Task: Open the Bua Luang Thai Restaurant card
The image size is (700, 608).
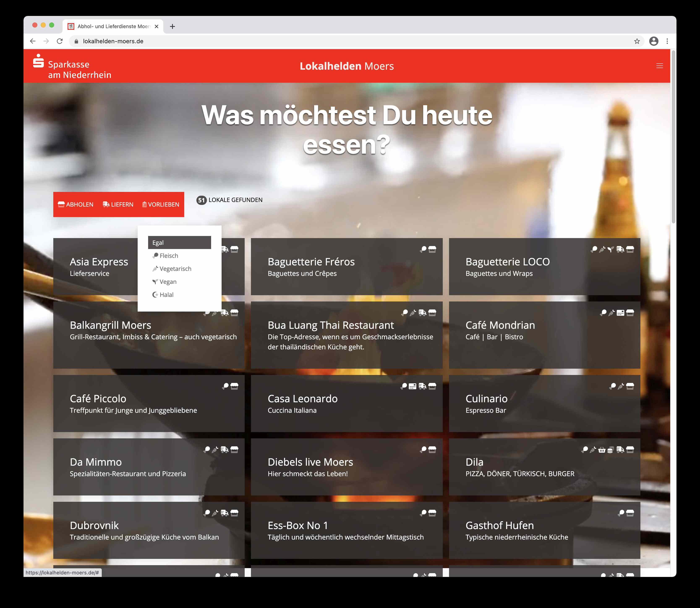Action: 347,335
